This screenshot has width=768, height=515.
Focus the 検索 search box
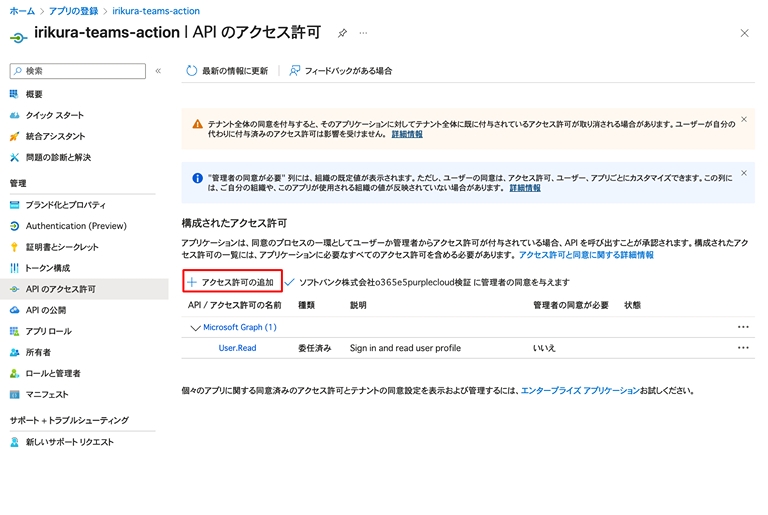(x=77, y=71)
